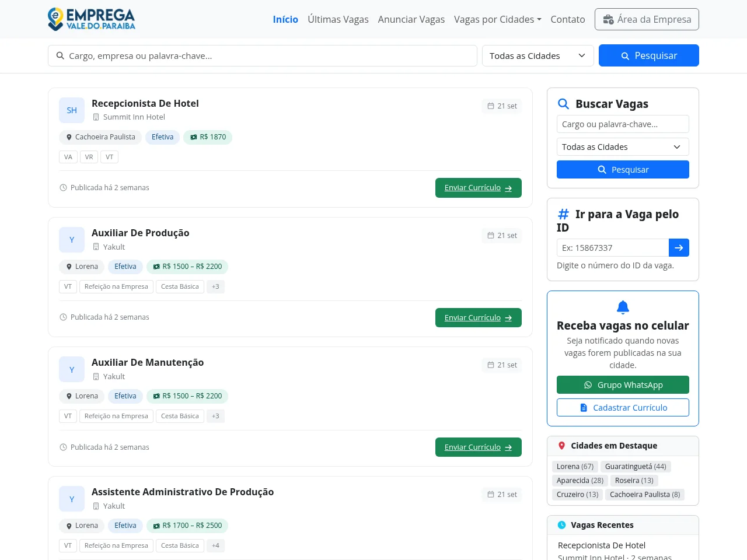747x560 pixels.
Task: Click the sidebar Pesquisar button
Action: pos(623,170)
